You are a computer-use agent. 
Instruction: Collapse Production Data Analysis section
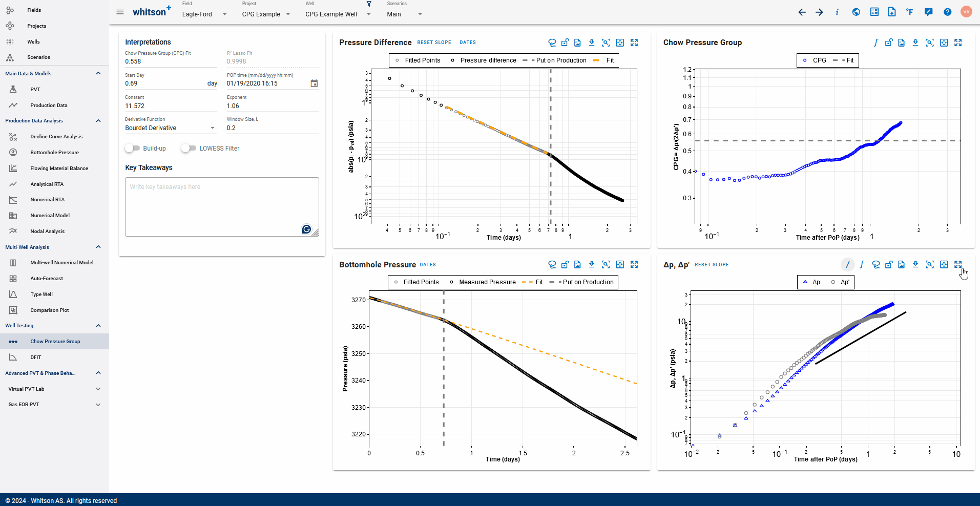(x=98, y=121)
